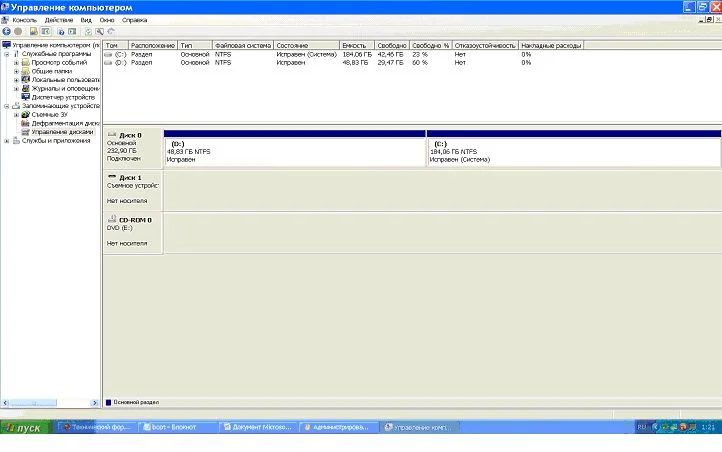The width and height of the screenshot is (722, 452).
Task: Click the disk settings magnifier toolbar icon
Action: pyautogui.click(x=99, y=31)
